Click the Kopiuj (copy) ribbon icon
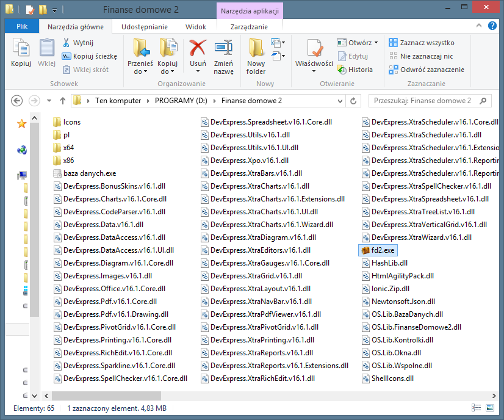Viewport: 504px width, 420px height. (x=21, y=49)
